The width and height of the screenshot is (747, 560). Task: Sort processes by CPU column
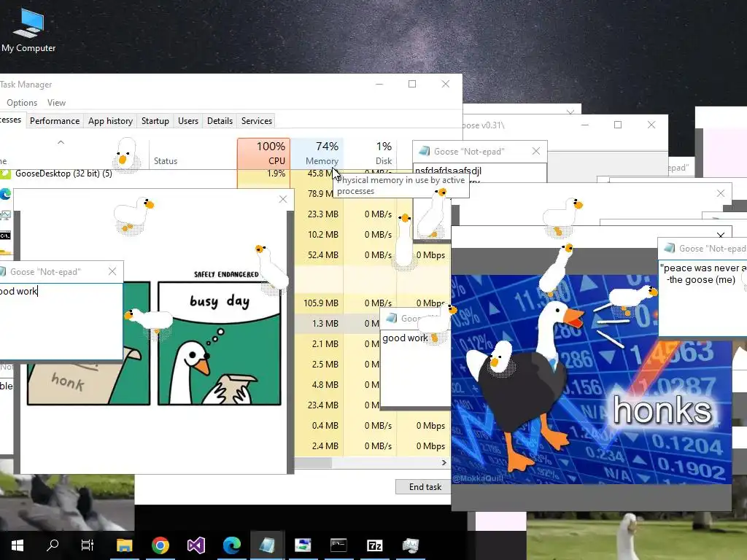[263, 153]
